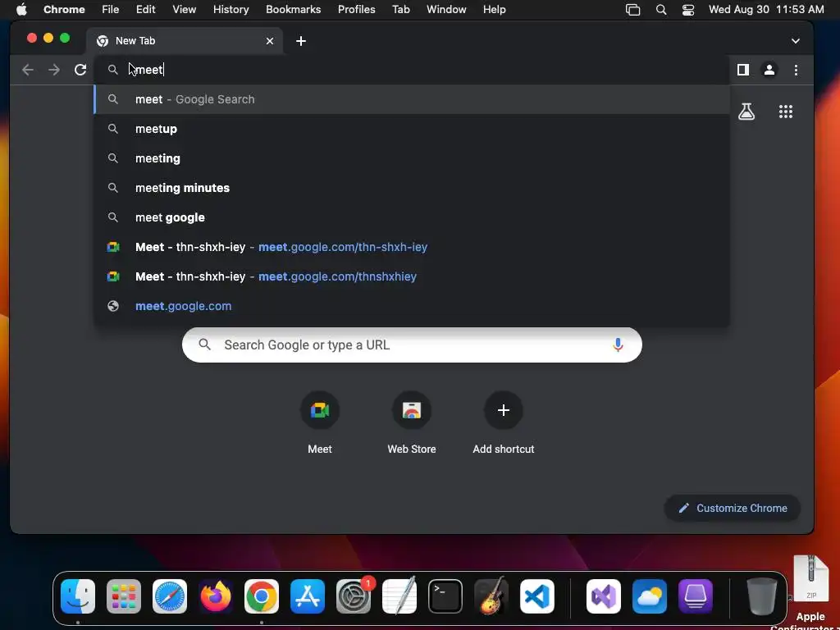Click Customize Chrome button

pos(733,508)
